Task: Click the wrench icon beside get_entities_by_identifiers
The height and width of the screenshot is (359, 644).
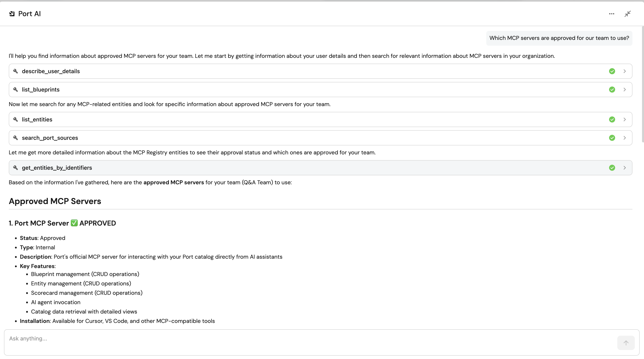Action: coord(16,168)
